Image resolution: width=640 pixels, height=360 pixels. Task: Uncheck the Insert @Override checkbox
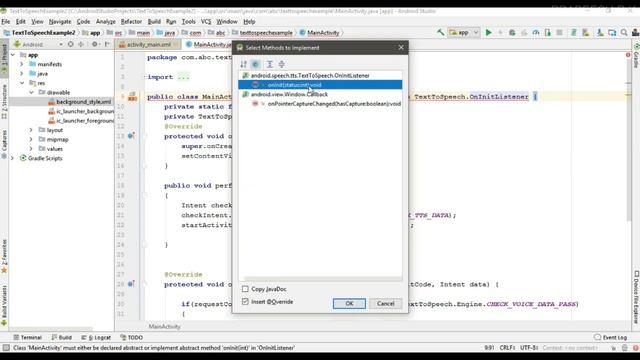pos(245,302)
